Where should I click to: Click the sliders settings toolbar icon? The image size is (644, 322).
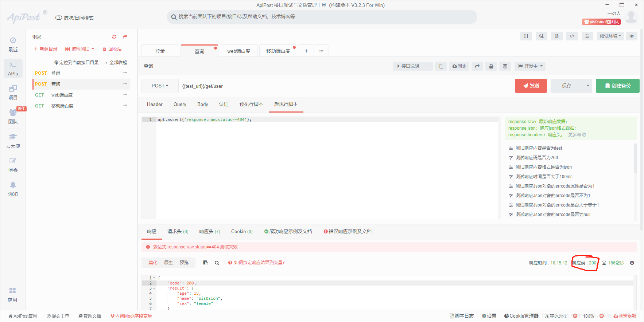587,36
